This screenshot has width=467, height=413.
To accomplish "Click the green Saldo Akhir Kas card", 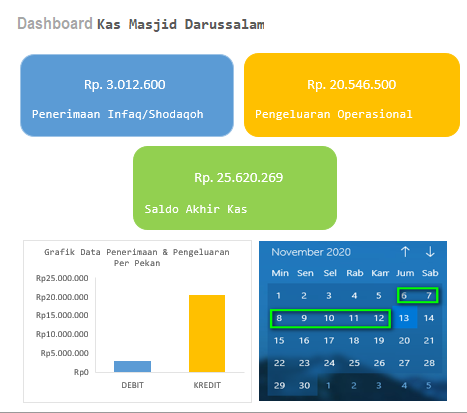I will 235,188.
